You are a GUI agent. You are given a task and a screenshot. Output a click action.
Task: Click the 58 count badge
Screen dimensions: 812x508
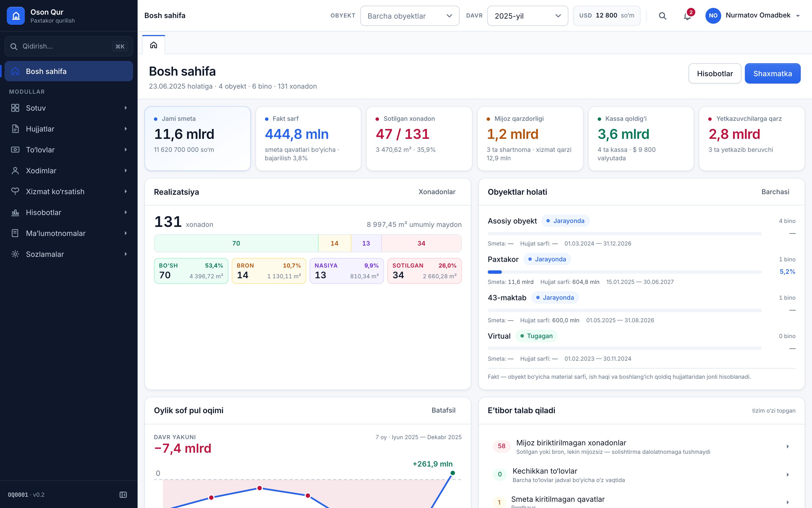point(501,446)
